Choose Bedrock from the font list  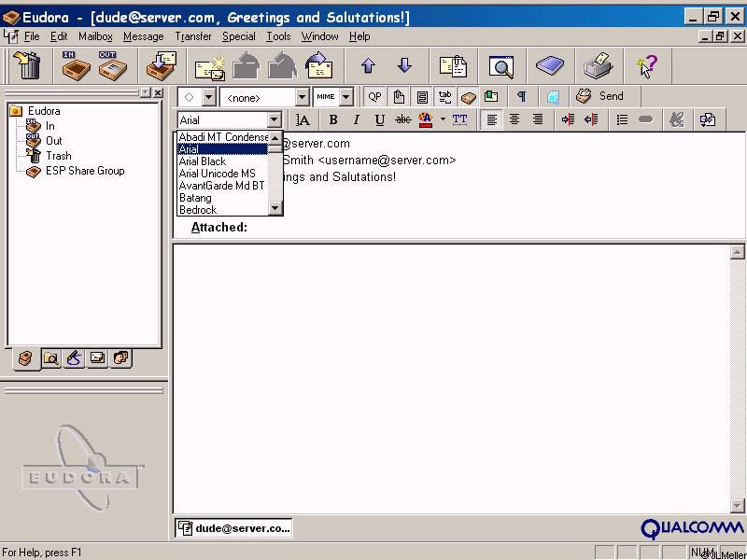tap(222, 209)
